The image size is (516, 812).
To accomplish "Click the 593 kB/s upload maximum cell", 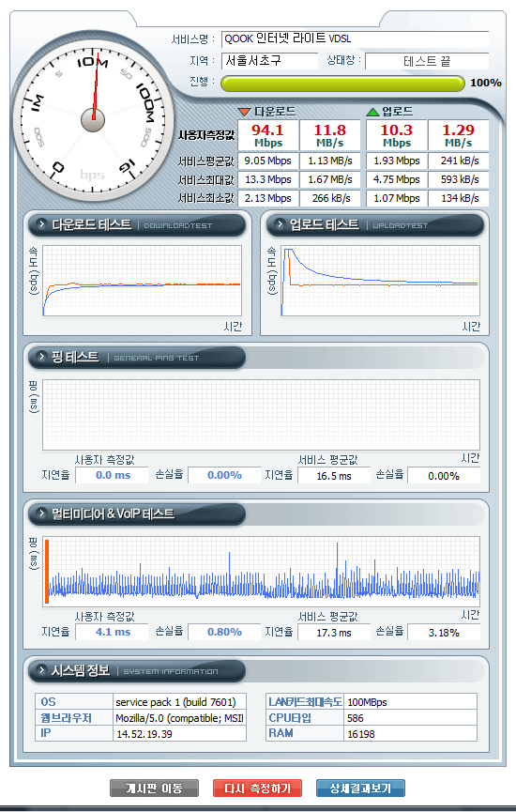I will pyautogui.click(x=459, y=179).
